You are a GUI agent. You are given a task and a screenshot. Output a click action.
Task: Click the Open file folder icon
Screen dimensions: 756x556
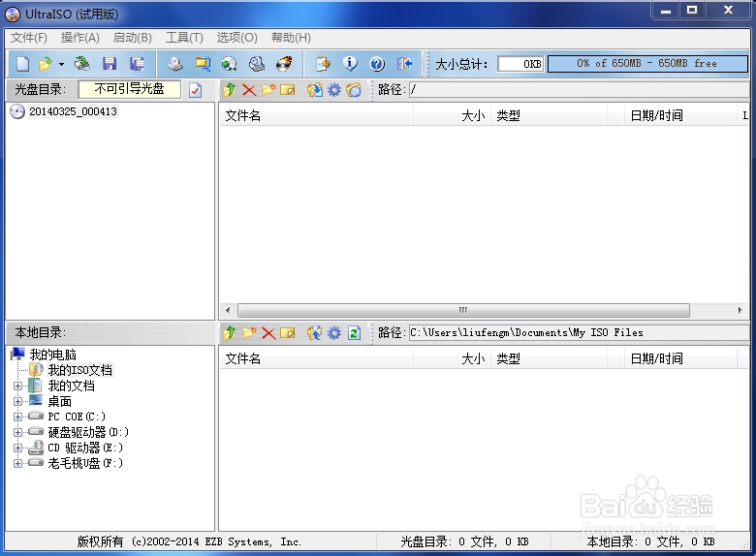point(46,64)
